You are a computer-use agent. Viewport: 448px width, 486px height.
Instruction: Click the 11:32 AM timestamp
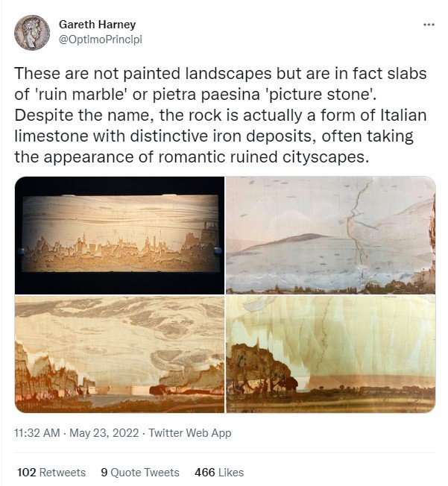coord(37,432)
